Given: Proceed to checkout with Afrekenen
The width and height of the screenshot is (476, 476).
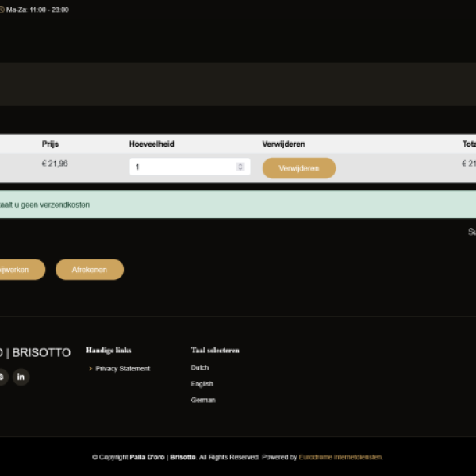Looking at the screenshot, I should point(89,270).
